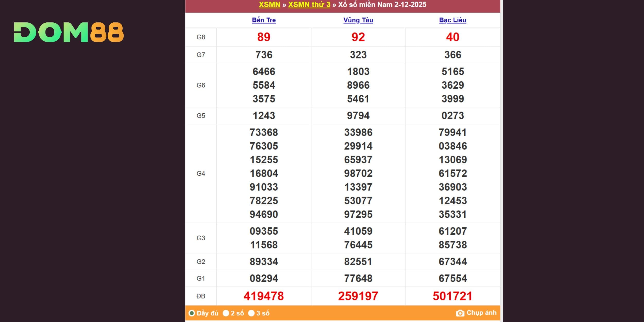The height and width of the screenshot is (322, 644).
Task: Click the ĐB row label
Action: [x=201, y=296]
